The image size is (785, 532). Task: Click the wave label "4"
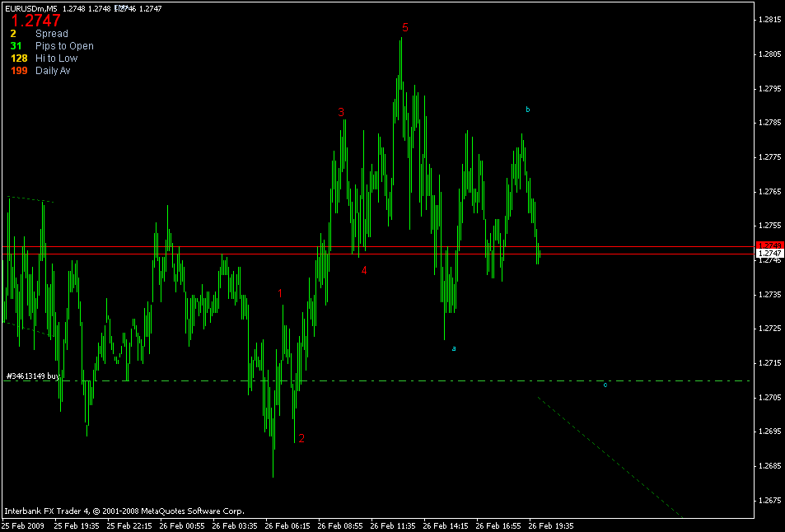pos(363,269)
